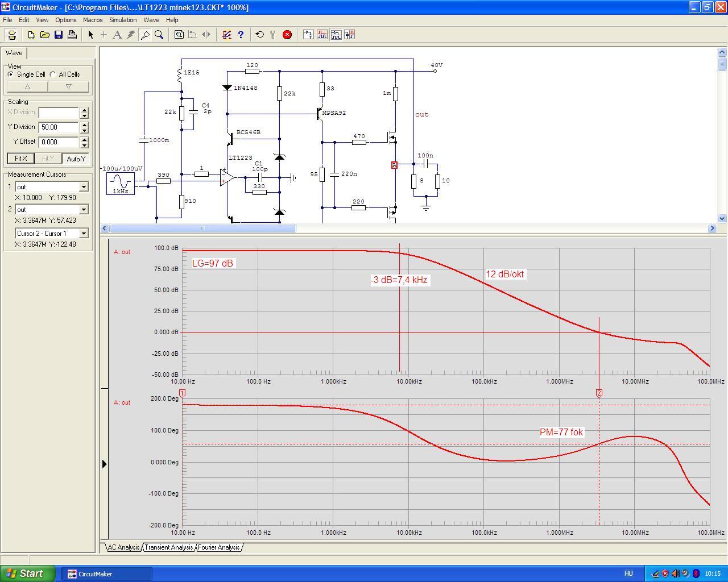The image size is (728, 582).
Task: Open the cursor 1 signal dropdown
Action: 84,187
